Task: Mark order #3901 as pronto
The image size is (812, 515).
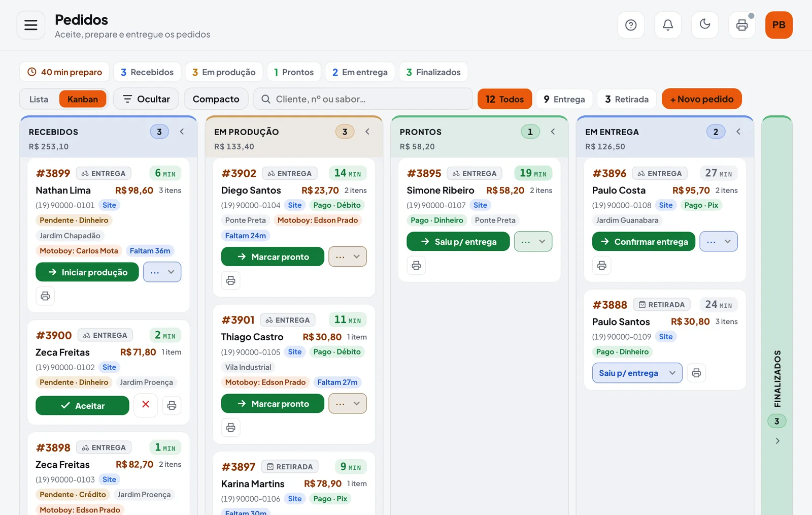Action: 273,404
